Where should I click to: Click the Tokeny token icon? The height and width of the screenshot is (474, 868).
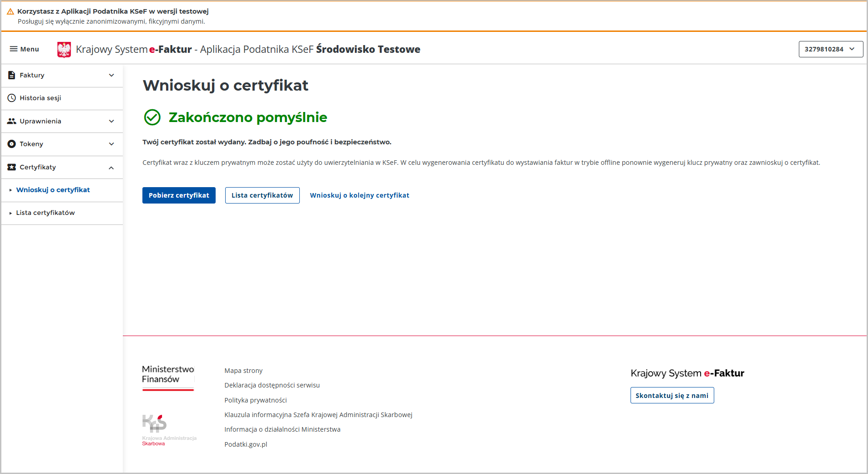pyautogui.click(x=12, y=144)
